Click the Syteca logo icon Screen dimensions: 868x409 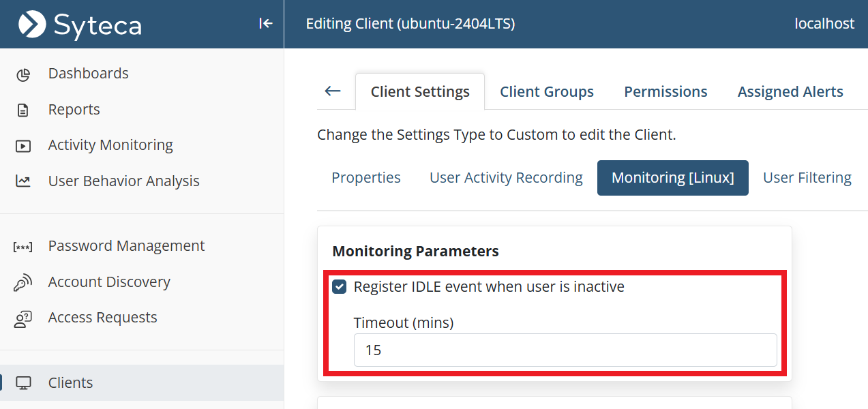coord(32,25)
